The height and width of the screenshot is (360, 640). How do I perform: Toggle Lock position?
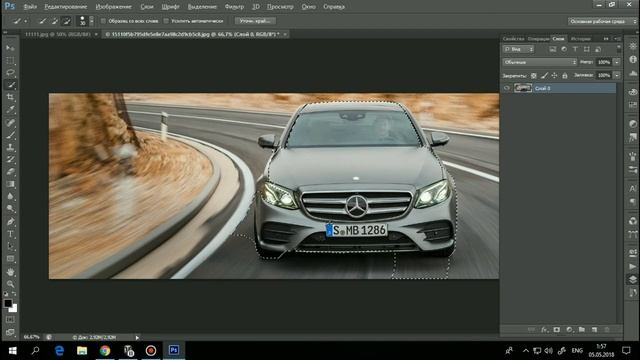[554, 76]
